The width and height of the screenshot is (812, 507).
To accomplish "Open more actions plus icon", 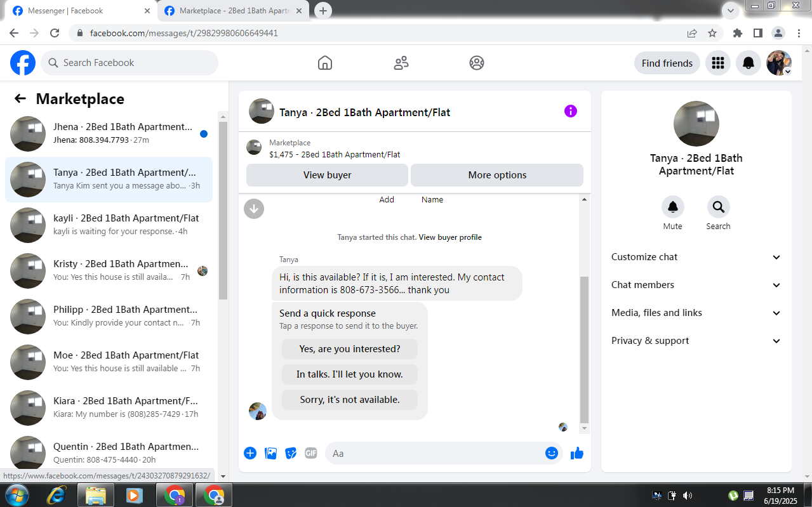I will [250, 453].
